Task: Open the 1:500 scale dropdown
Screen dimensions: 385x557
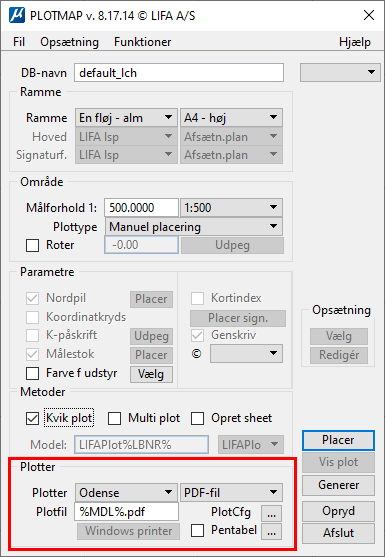Action: tap(231, 207)
